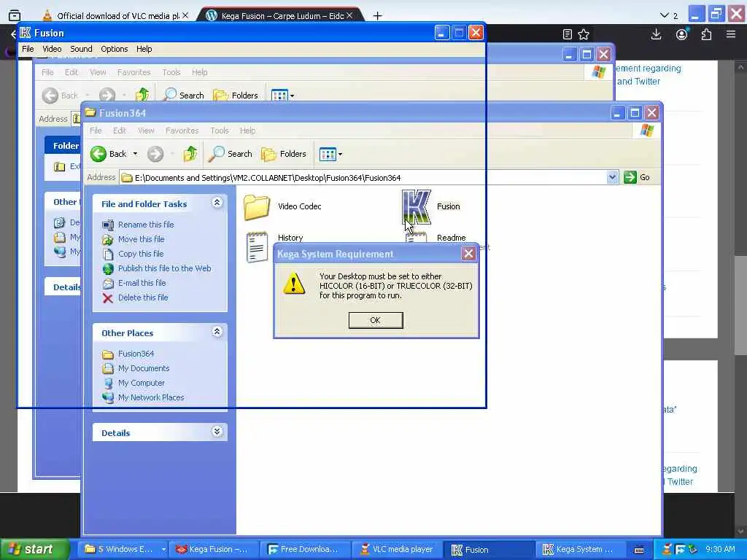This screenshot has height=560, width=747.
Task: Open My Network Places under Other Places
Action: [151, 397]
